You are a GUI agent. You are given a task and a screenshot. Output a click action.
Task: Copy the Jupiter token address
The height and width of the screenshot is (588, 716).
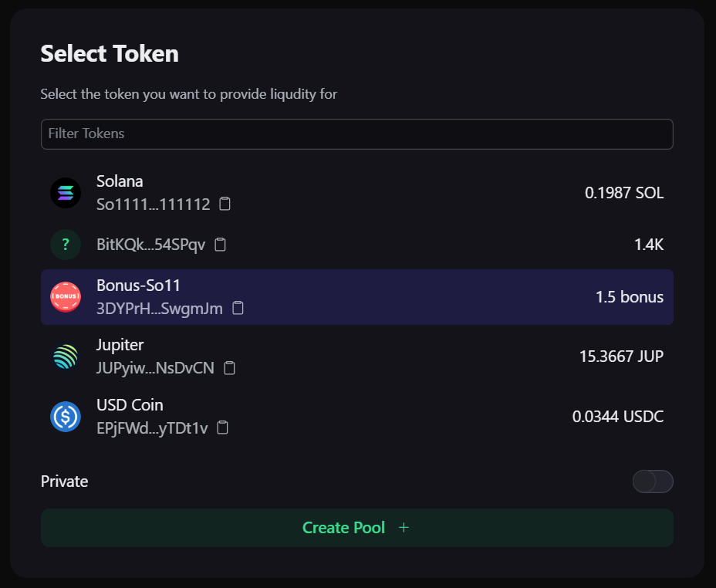coord(229,368)
